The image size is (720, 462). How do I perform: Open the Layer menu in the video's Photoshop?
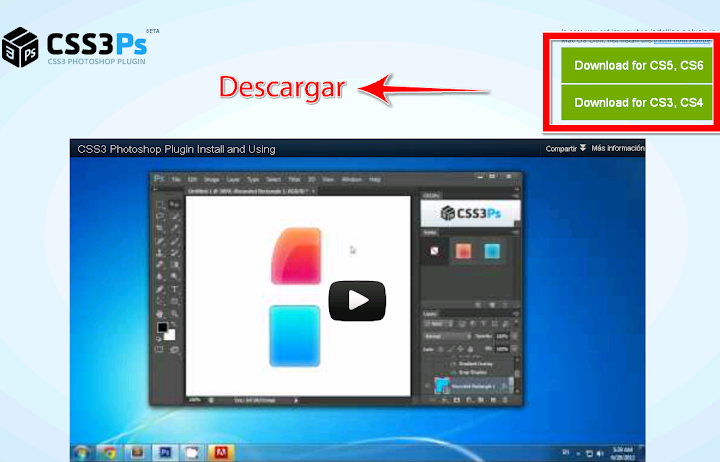click(233, 179)
